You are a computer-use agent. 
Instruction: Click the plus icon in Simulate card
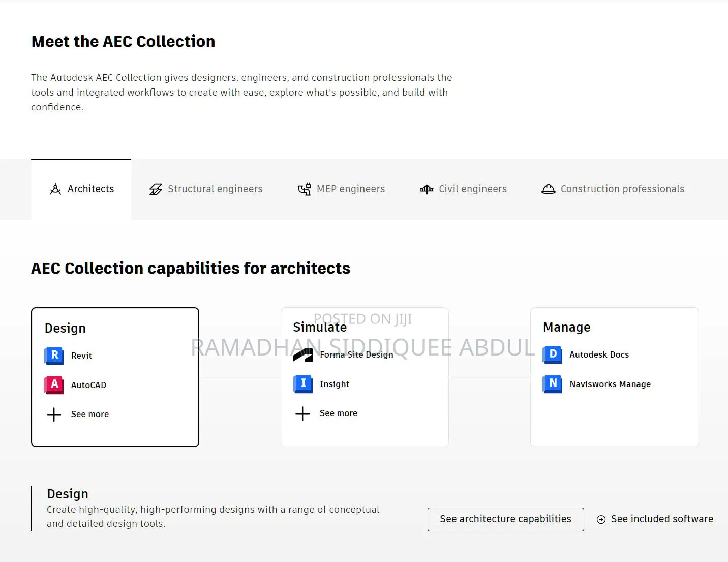(302, 413)
